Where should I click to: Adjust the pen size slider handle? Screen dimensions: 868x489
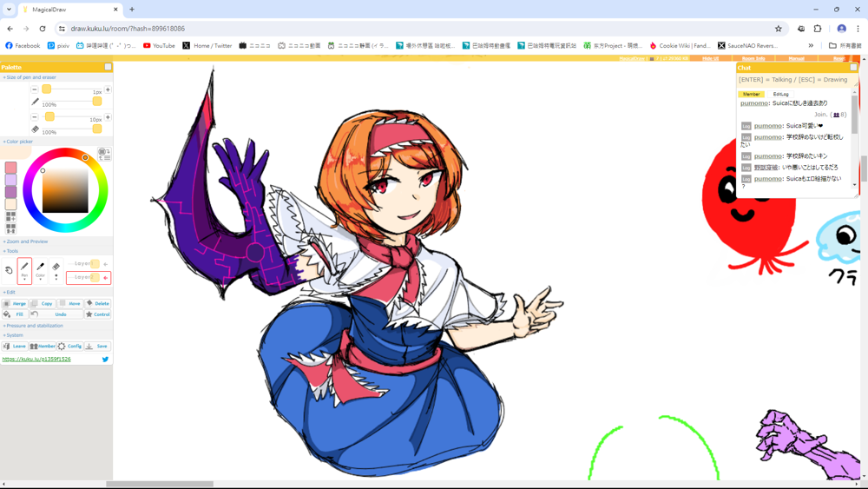pyautogui.click(x=47, y=89)
